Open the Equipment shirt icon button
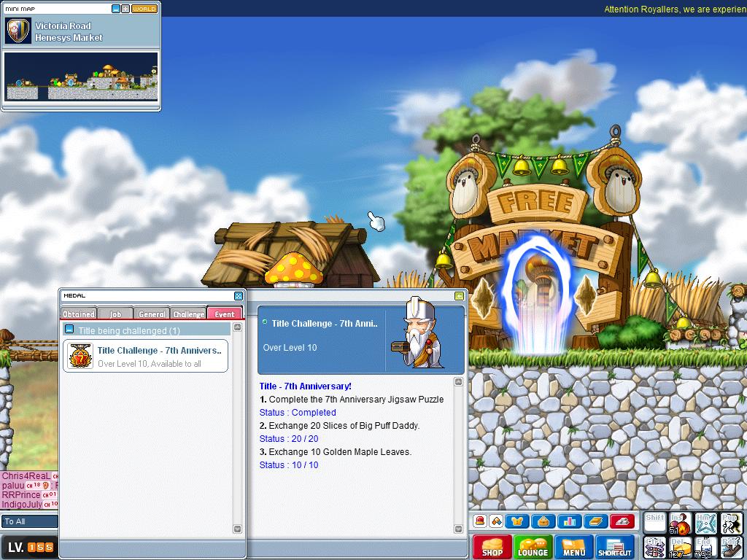The height and width of the screenshot is (560, 747). 517,521
